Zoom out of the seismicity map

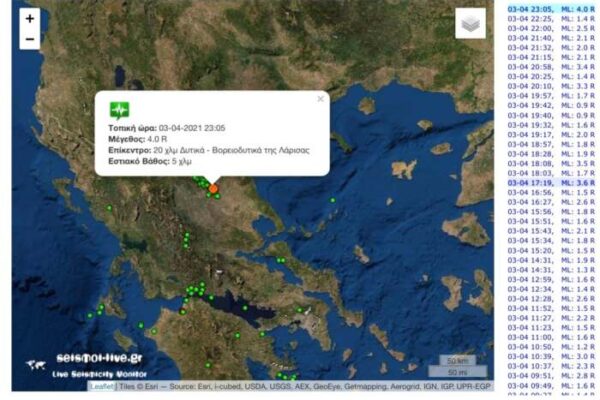pos(30,39)
